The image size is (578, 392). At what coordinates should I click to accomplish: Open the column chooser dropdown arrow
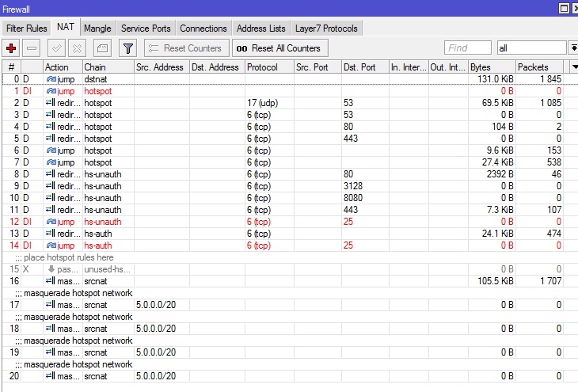[574, 67]
